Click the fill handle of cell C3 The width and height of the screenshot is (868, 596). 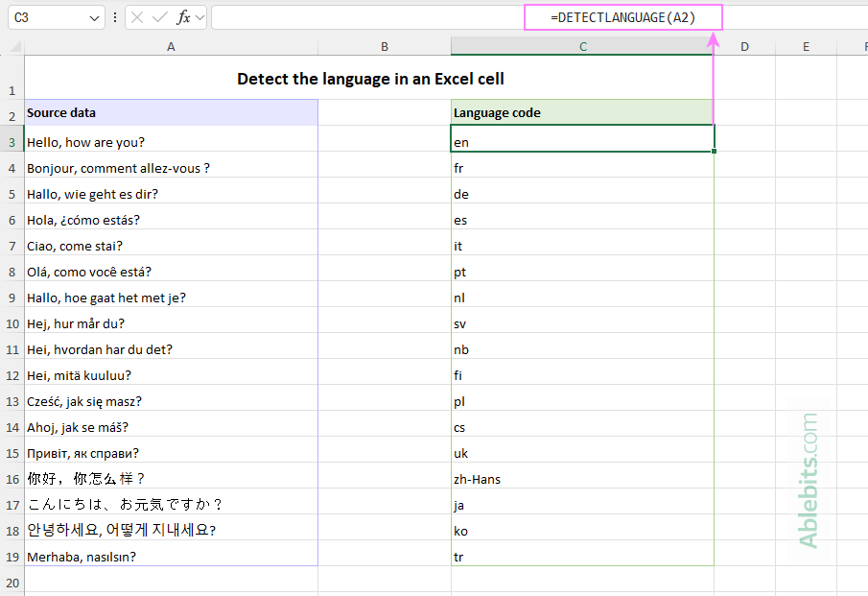click(715, 152)
